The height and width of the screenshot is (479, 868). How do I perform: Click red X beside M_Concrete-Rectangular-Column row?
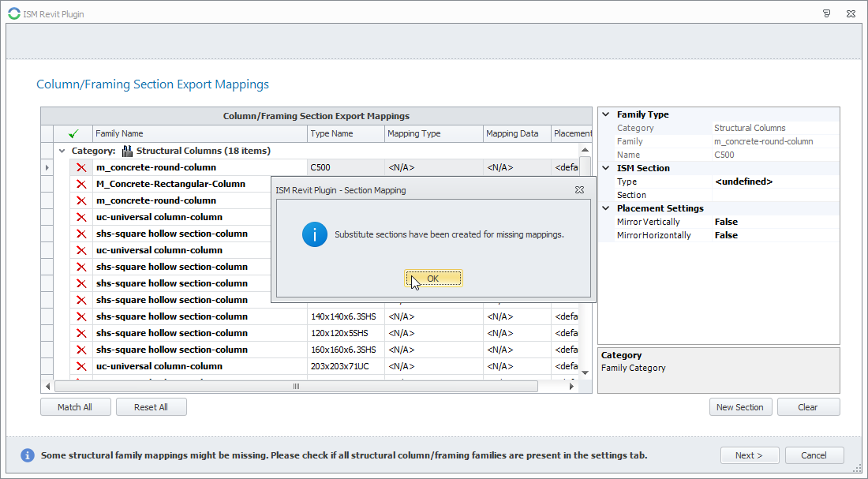point(80,184)
